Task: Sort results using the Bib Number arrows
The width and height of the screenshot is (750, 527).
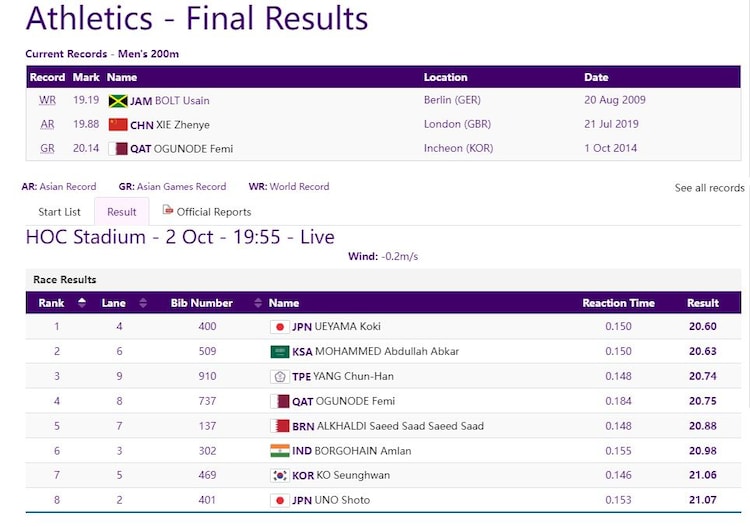Action: click(258, 303)
